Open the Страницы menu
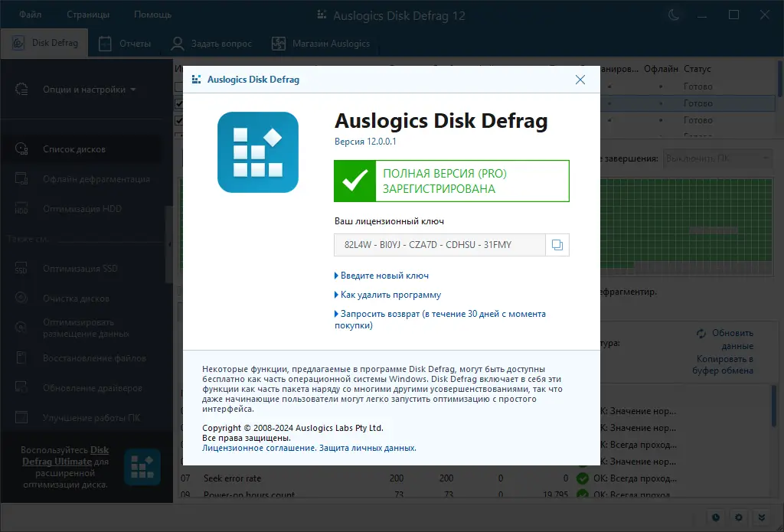This screenshot has height=532, width=784. [x=87, y=14]
